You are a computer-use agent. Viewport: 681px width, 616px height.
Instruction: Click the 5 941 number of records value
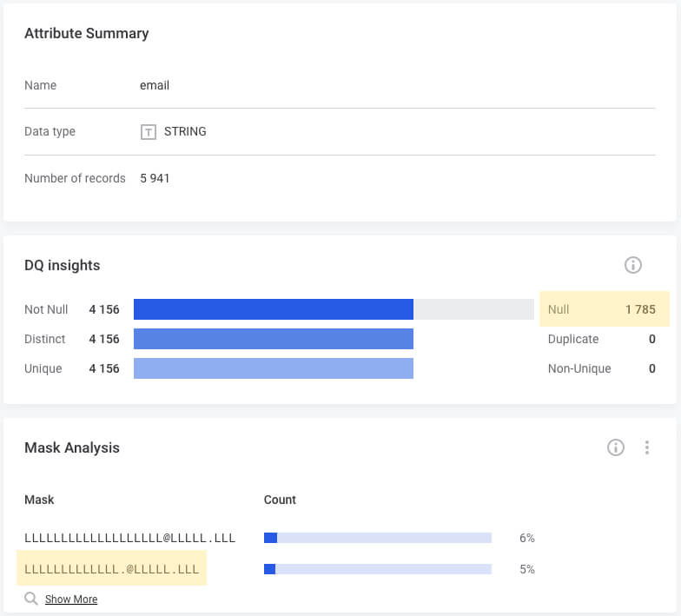coord(155,178)
